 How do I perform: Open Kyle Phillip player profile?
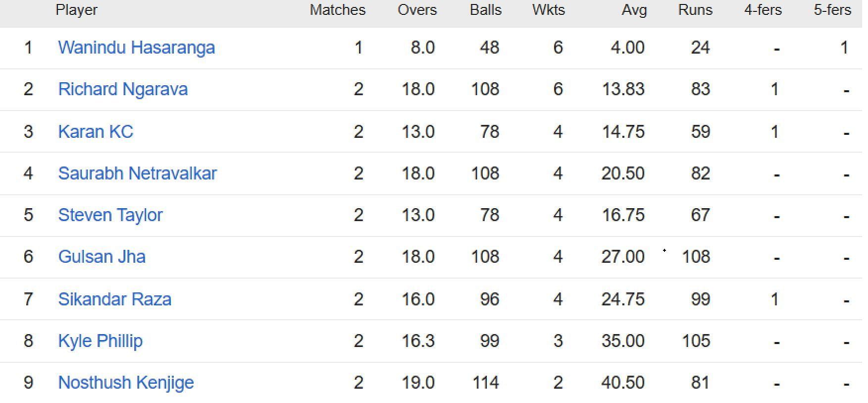pyautogui.click(x=100, y=341)
